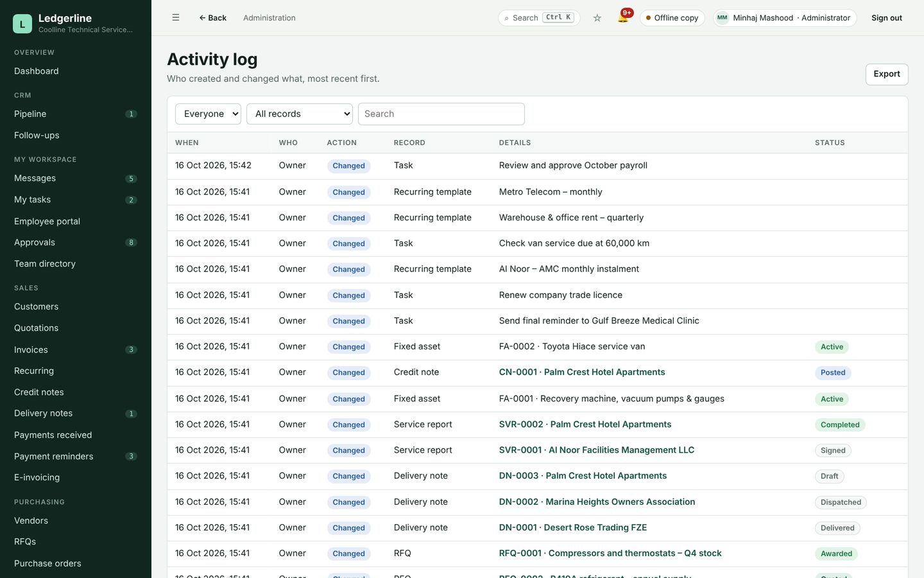Click the star favorite icon

tap(597, 18)
